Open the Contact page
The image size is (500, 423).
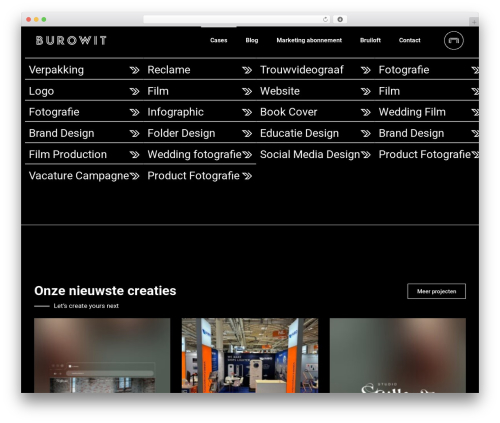[409, 40]
